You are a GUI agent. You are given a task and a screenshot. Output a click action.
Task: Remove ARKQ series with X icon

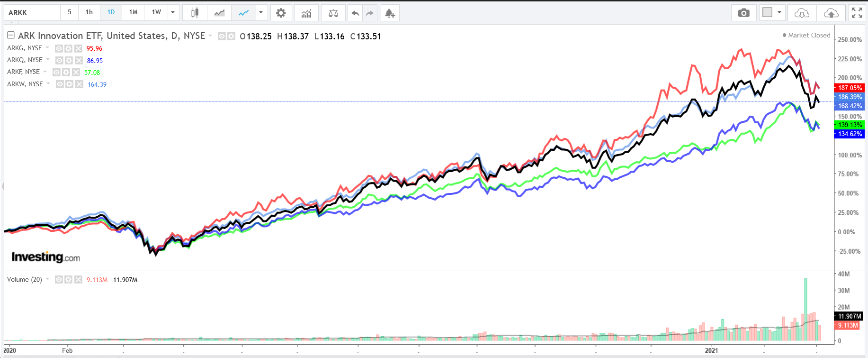(79, 60)
